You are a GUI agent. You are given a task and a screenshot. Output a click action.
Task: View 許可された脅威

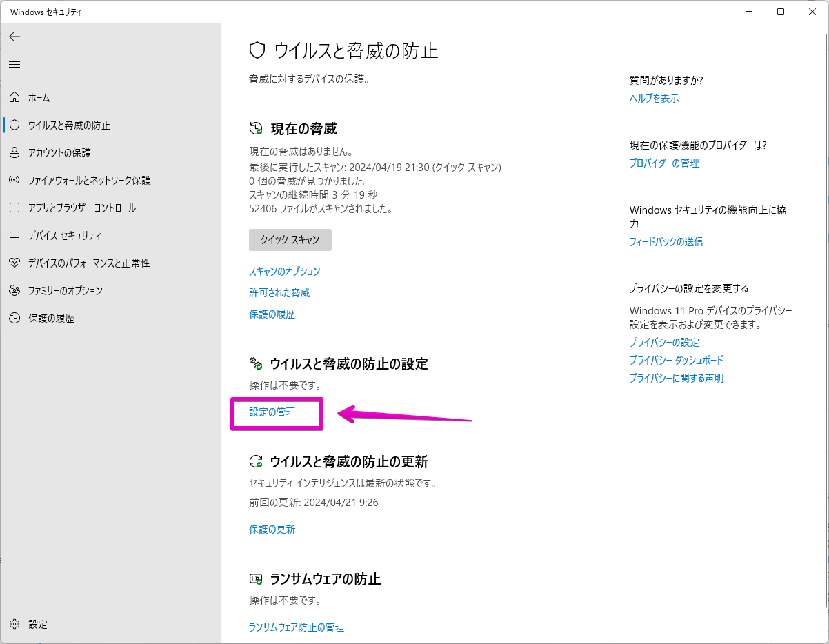click(279, 292)
